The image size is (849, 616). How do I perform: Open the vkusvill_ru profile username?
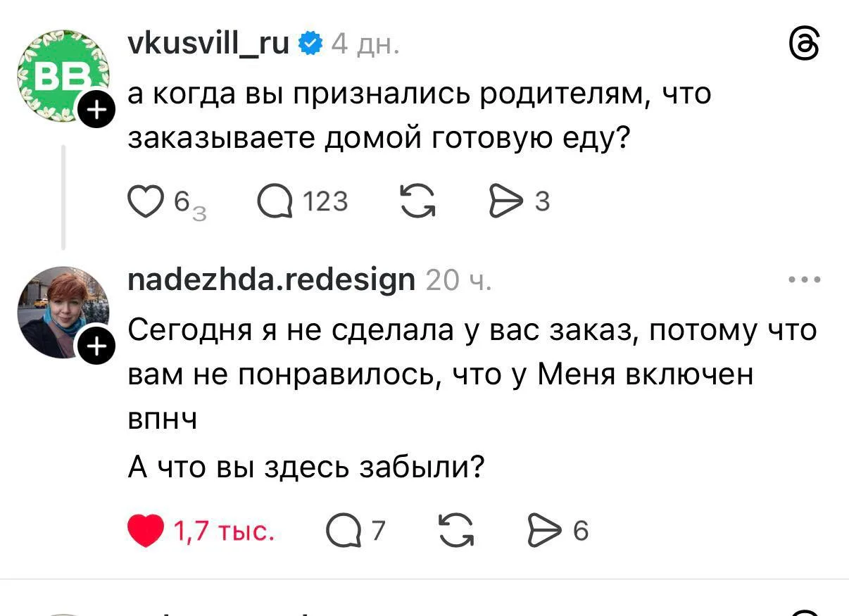coord(208,44)
